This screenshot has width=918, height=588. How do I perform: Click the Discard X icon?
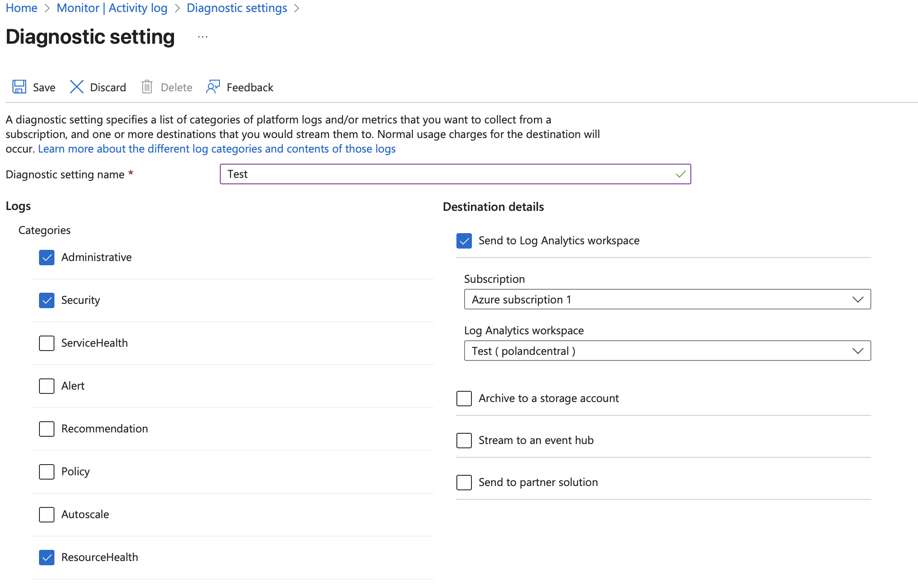pyautogui.click(x=77, y=87)
